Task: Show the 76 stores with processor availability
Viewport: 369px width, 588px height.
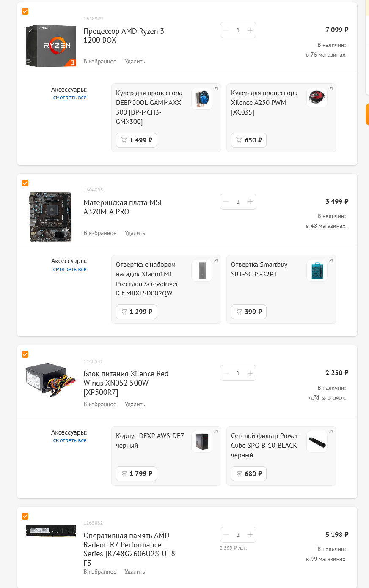Action: tap(326, 55)
